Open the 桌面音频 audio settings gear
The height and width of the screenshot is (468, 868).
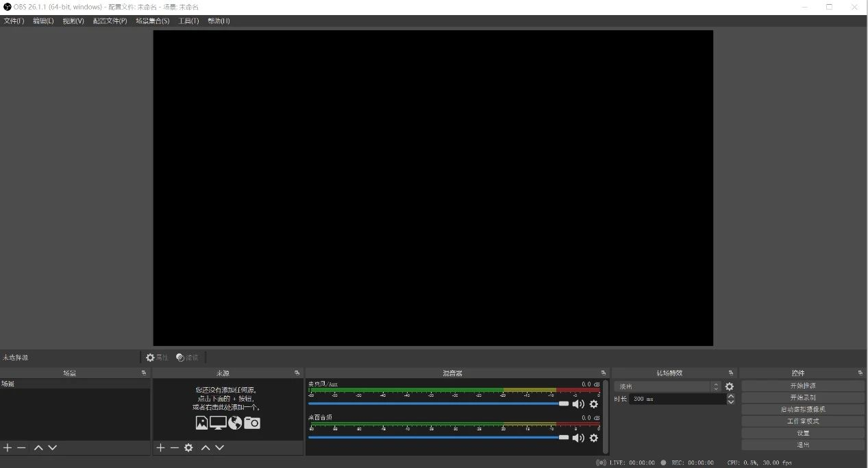click(593, 438)
